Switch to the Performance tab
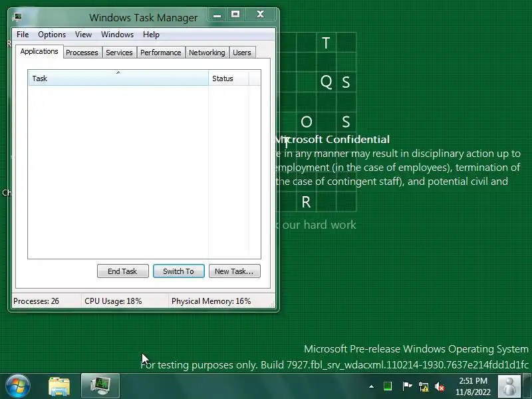 pyautogui.click(x=161, y=53)
